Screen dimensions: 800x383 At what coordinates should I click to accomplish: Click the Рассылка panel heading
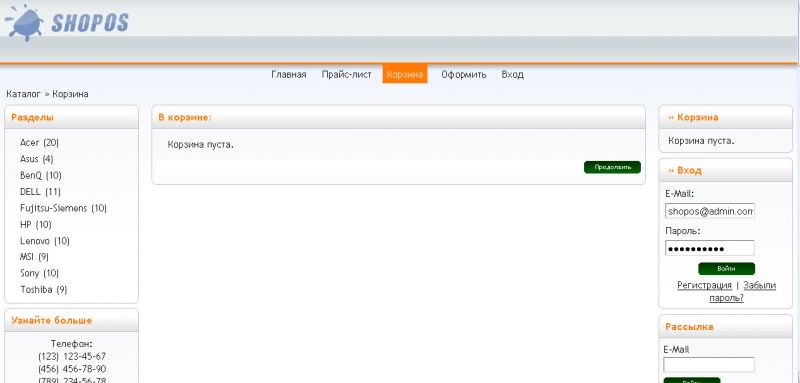pyautogui.click(x=689, y=326)
